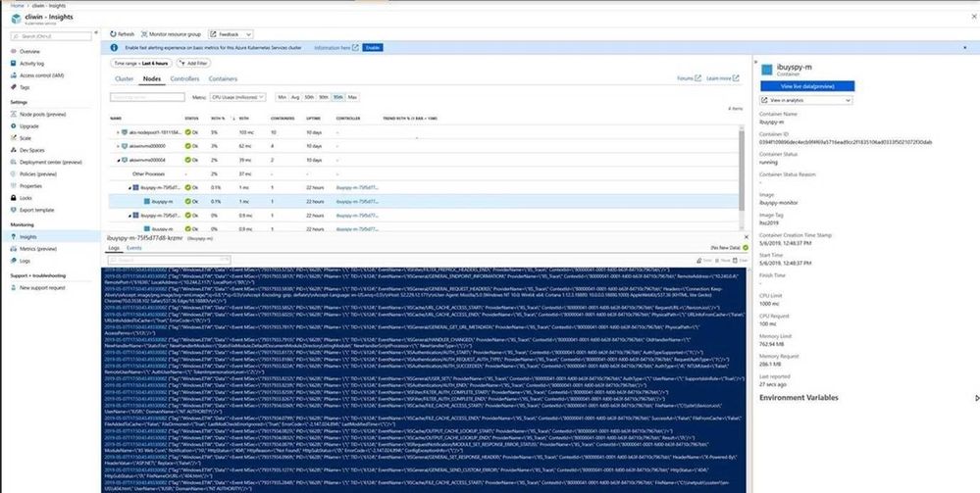The height and width of the screenshot is (493, 980).
Task: Sort by the STATUS column header
Action: 192,118
